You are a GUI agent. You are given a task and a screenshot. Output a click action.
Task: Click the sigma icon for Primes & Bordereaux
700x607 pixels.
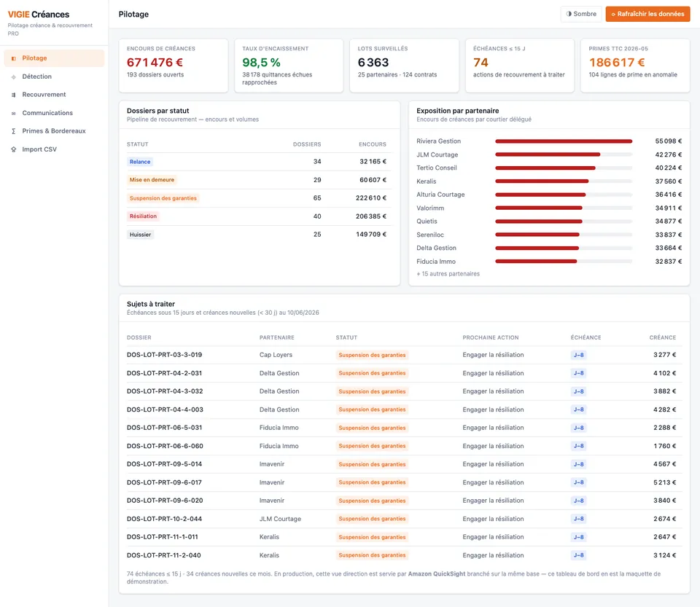pos(13,131)
